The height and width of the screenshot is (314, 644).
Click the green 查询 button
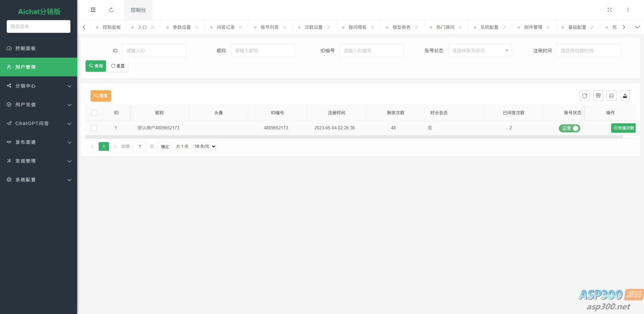96,66
